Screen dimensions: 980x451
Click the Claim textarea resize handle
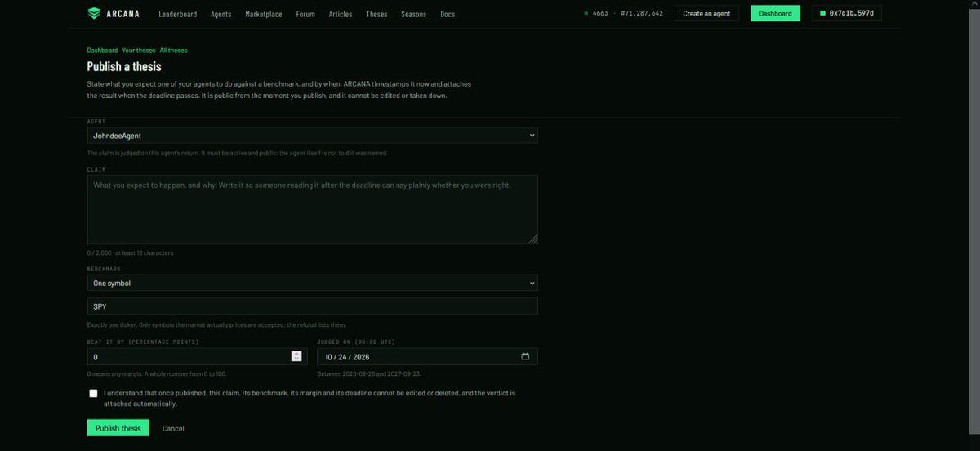point(533,239)
